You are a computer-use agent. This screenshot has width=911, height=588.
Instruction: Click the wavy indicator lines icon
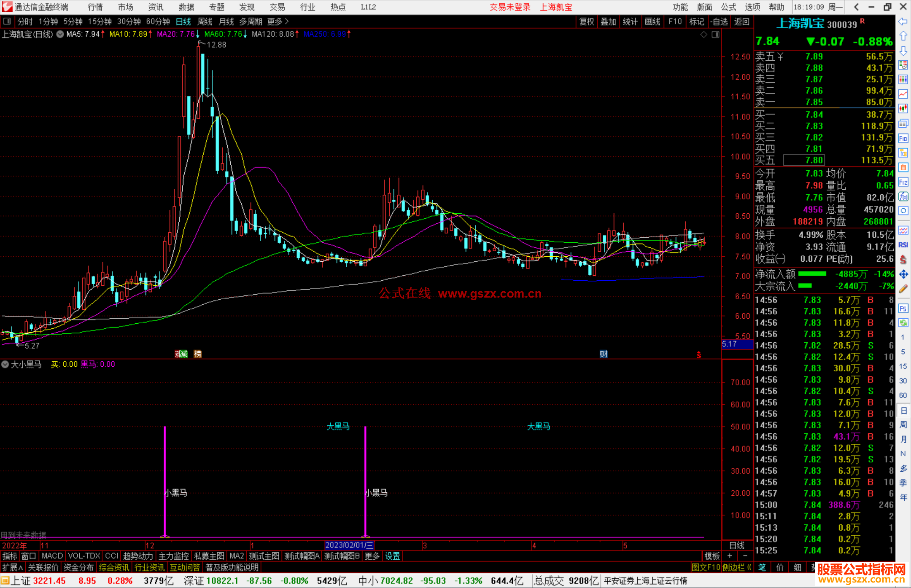(x=903, y=230)
